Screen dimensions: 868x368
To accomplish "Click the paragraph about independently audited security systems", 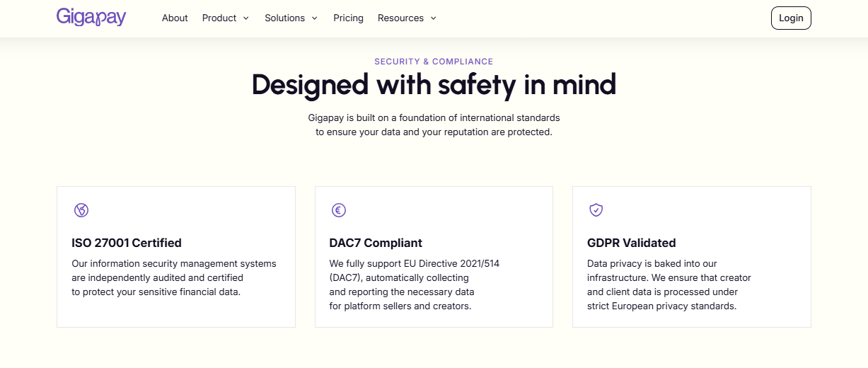I will [174, 277].
